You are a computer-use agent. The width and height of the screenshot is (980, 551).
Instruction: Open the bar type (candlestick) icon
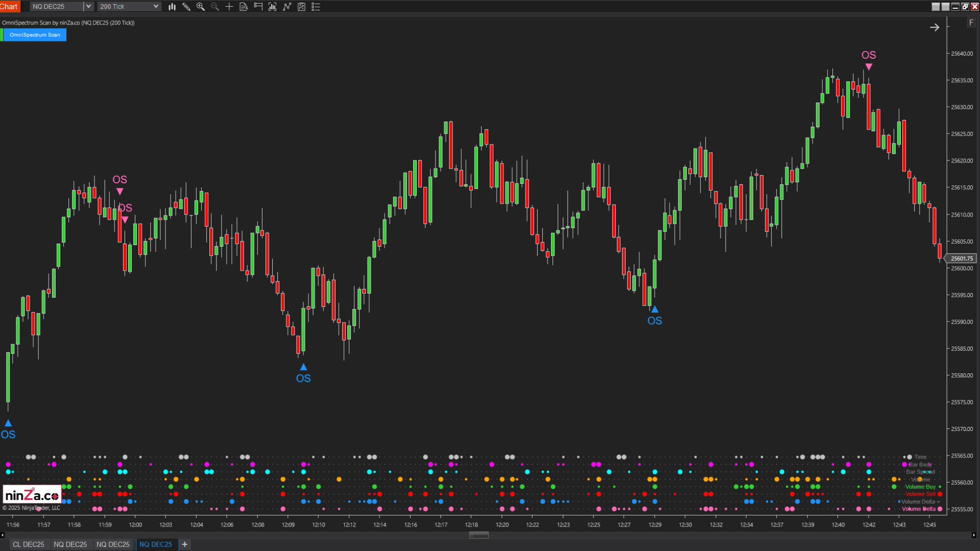click(172, 7)
